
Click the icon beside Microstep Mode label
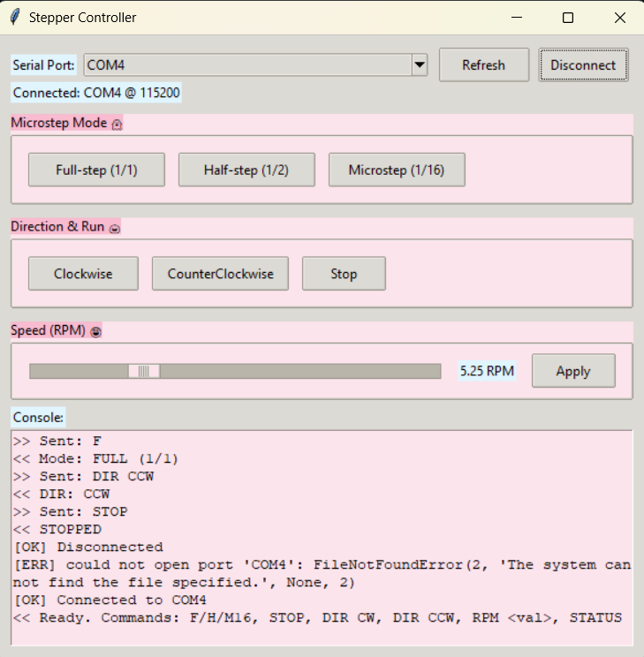pyautogui.click(x=117, y=125)
